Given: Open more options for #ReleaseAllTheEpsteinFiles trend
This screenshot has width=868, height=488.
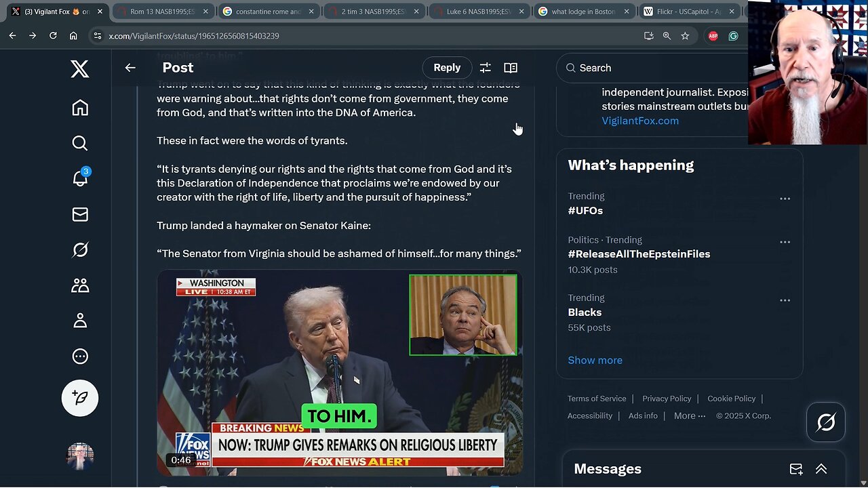Looking at the screenshot, I should [x=785, y=242].
